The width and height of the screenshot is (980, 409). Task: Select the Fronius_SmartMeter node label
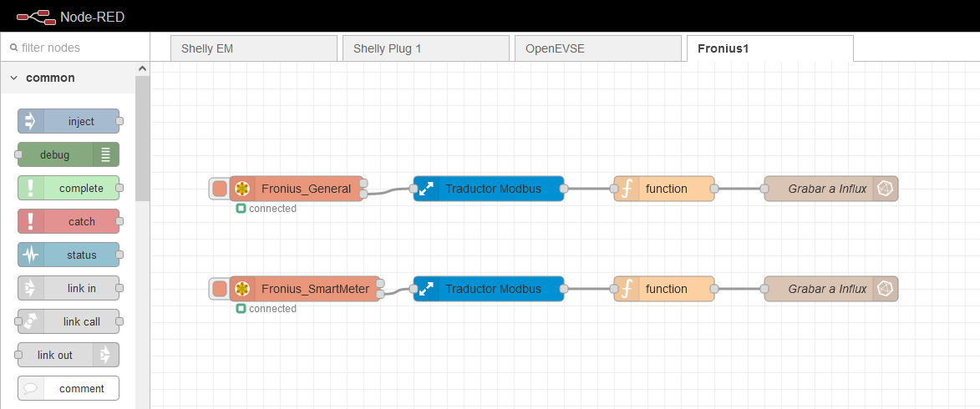click(315, 289)
